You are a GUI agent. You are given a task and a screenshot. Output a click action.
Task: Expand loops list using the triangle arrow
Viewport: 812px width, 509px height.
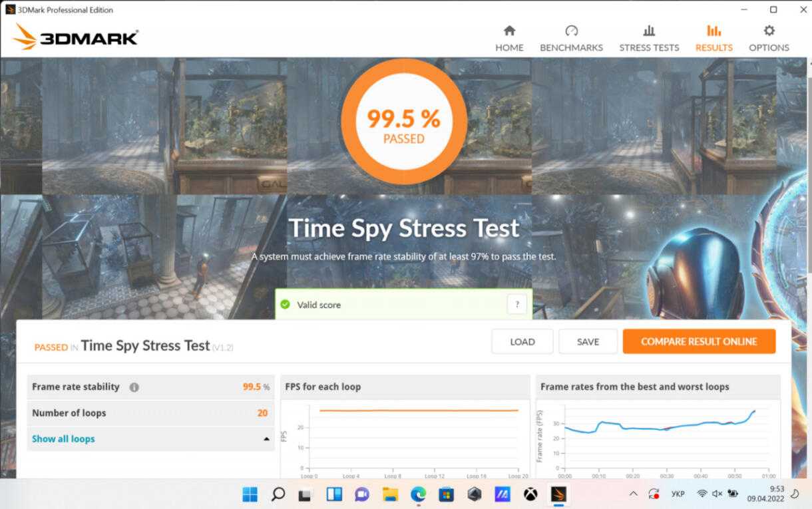[x=266, y=439]
